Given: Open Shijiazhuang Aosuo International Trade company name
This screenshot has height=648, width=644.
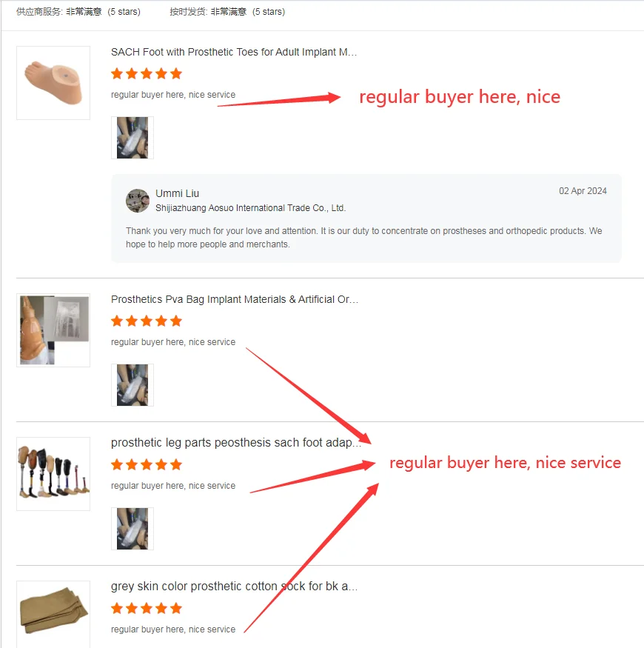Looking at the screenshot, I should pyautogui.click(x=250, y=208).
